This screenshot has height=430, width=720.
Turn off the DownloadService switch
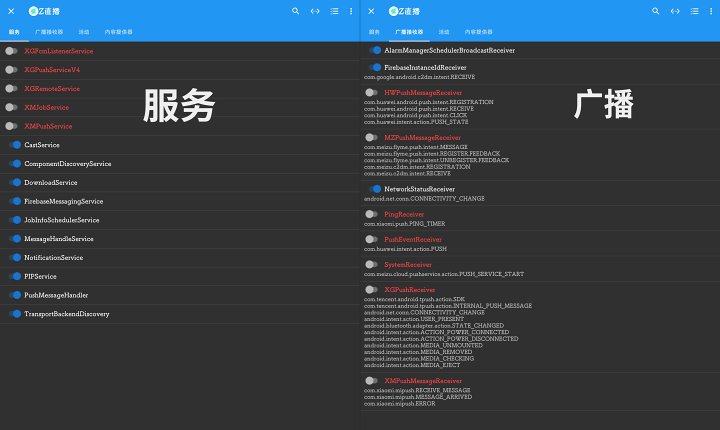point(15,182)
